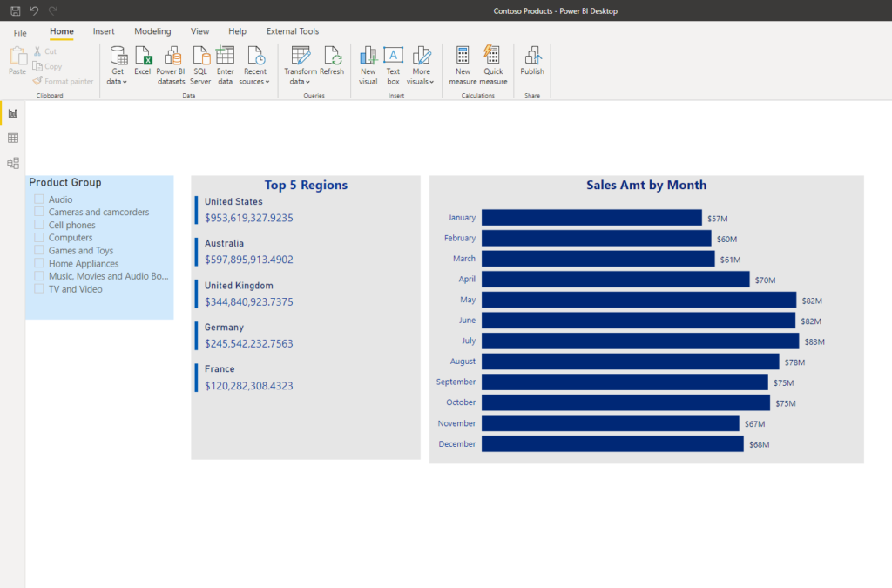Redo the last action
Screen dimensions: 892x588
click(53, 10)
